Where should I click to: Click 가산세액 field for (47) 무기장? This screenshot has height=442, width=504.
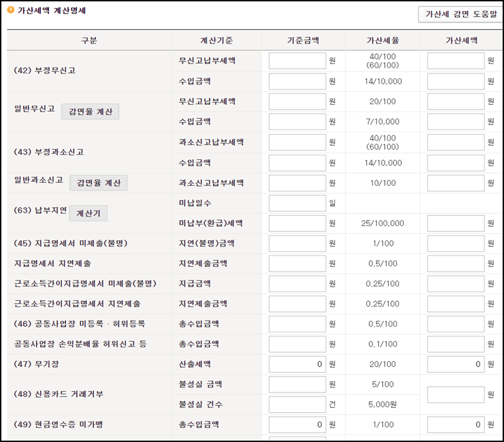[456, 364]
